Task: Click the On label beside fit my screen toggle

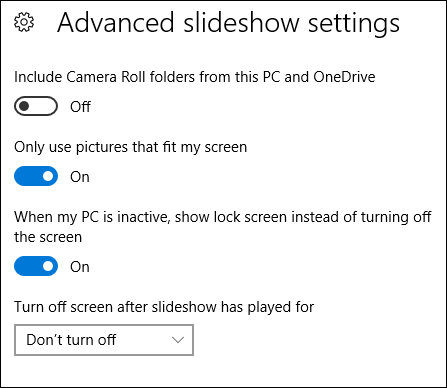Action: click(x=80, y=177)
